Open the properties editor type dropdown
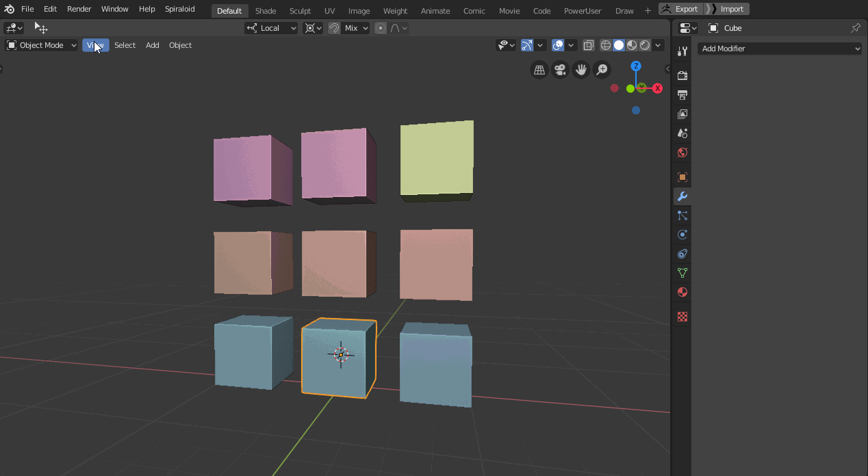The width and height of the screenshot is (868, 476). pos(688,28)
